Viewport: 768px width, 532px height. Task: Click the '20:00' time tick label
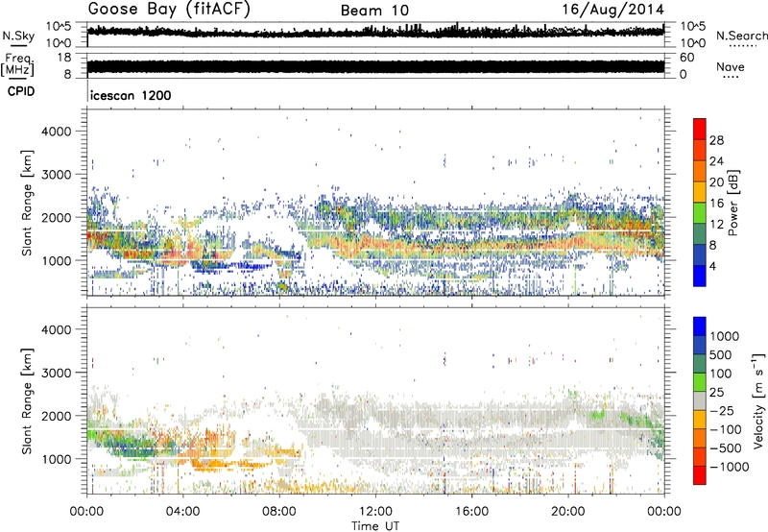pyautogui.click(x=567, y=512)
